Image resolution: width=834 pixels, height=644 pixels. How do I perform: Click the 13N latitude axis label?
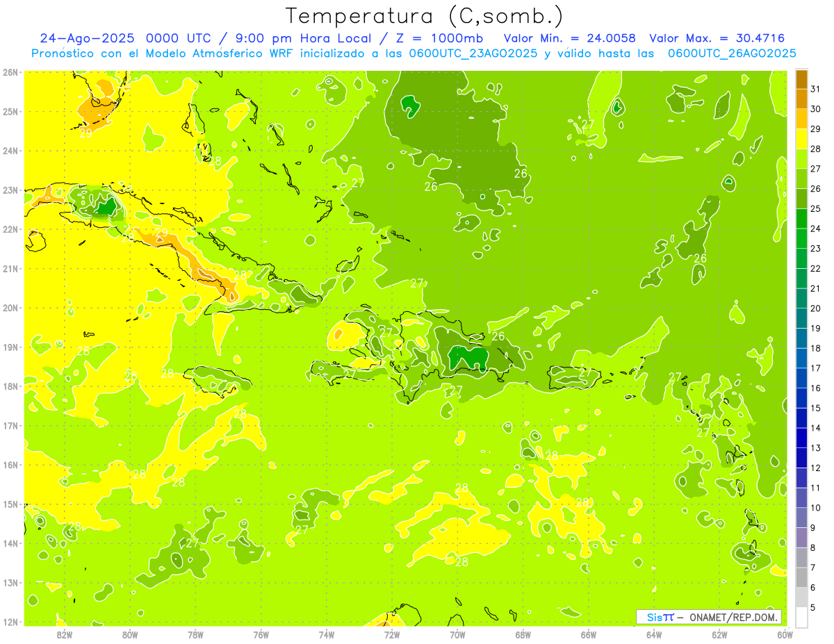10,583
